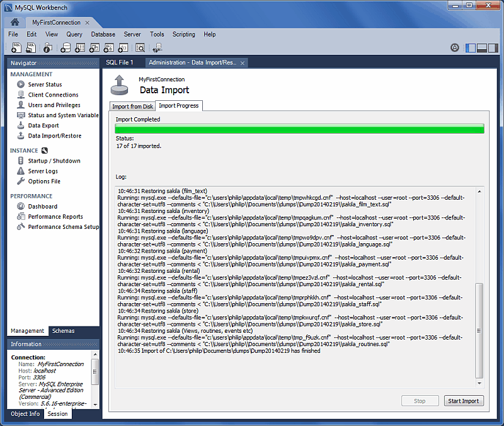Click the Start Import button
The width and height of the screenshot is (504, 426).
tap(464, 401)
